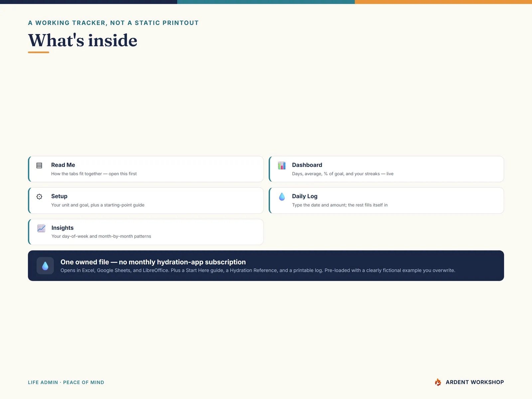532x399 pixels.
Task: Click the Ardent Workshop flame logo
Action: pos(438,382)
